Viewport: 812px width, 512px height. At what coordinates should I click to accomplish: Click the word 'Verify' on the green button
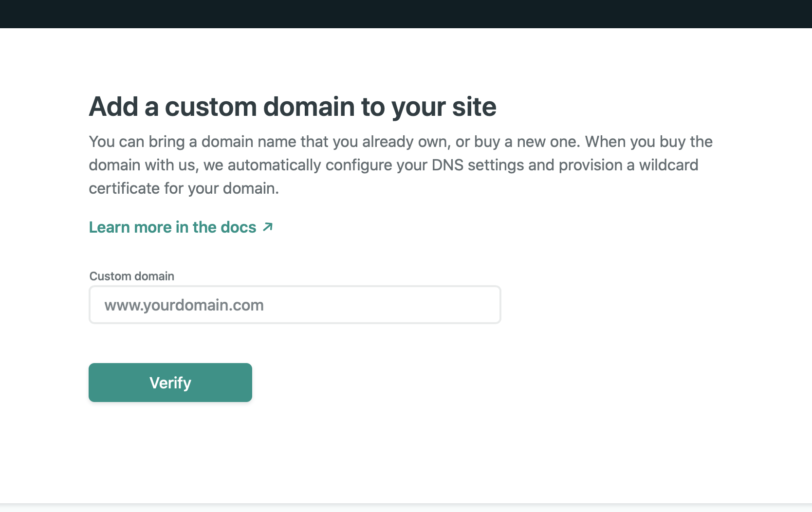click(170, 383)
